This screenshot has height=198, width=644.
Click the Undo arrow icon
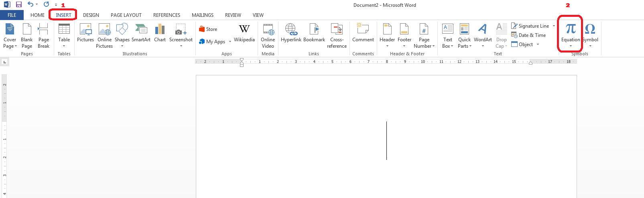pyautogui.click(x=30, y=4)
